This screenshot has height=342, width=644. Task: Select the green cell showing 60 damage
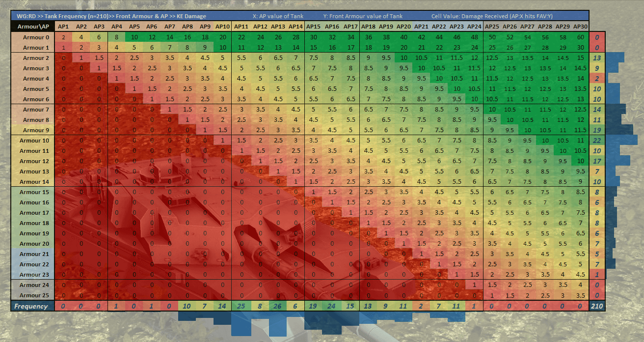[x=580, y=37]
